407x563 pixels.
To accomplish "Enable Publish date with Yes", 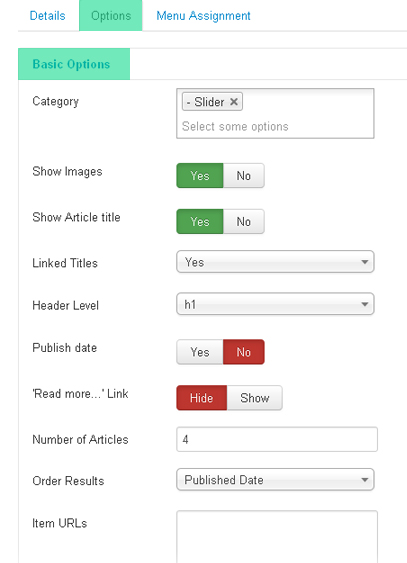I will tap(200, 352).
